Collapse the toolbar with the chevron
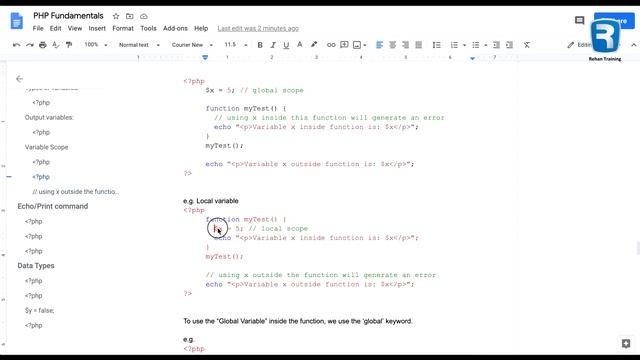The height and width of the screenshot is (360, 640). coord(633,45)
